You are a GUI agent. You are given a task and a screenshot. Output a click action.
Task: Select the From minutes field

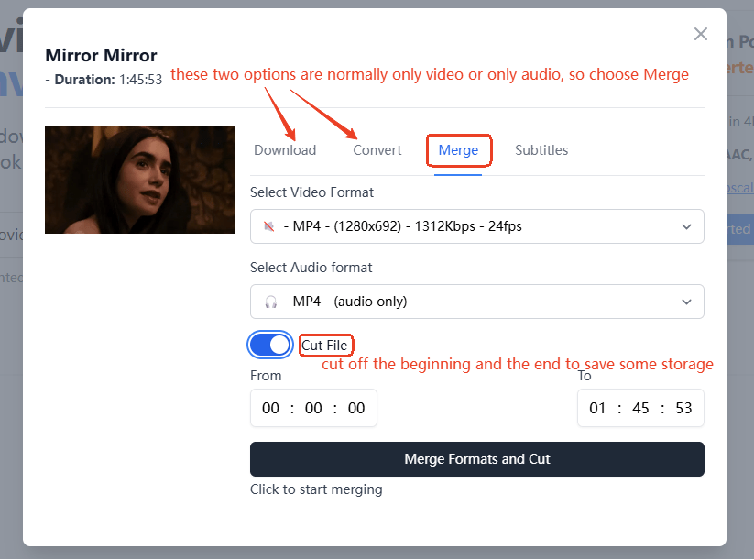(313, 408)
